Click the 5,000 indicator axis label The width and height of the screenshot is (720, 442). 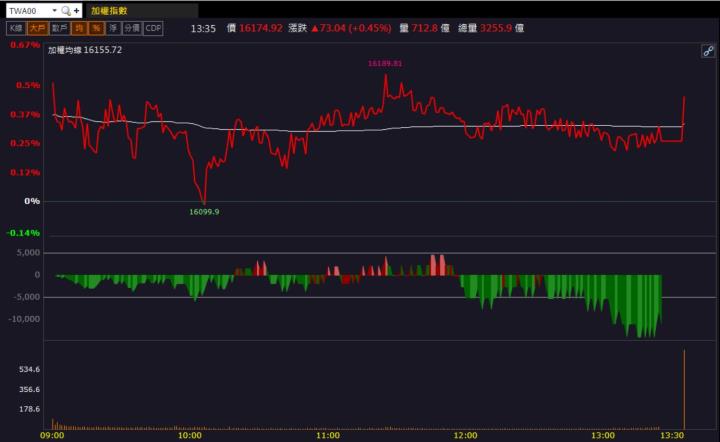click(x=28, y=252)
